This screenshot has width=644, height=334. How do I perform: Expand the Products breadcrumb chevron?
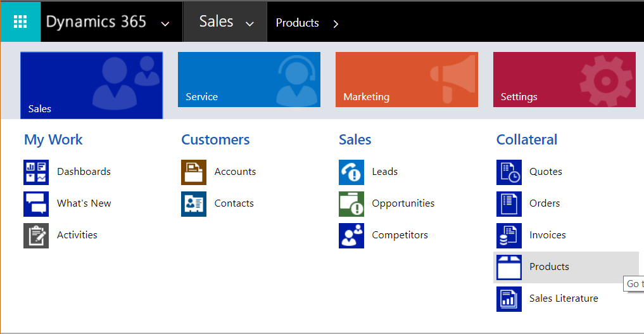point(336,24)
